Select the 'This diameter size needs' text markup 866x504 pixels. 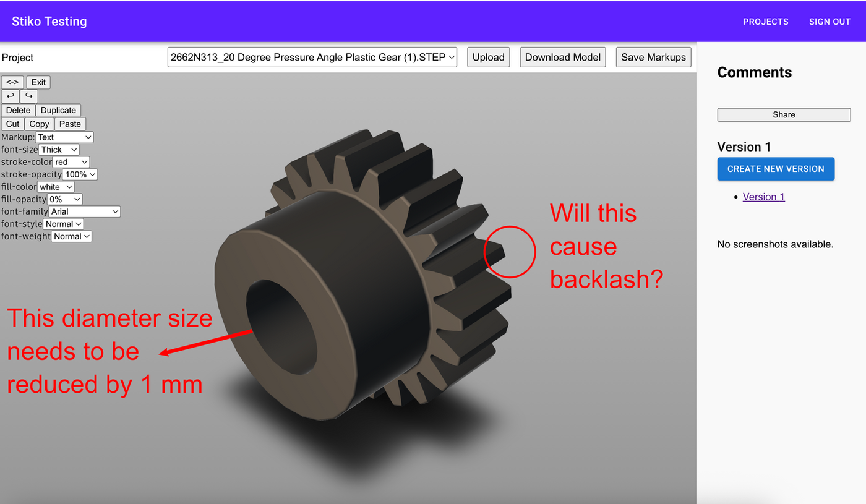tap(109, 351)
